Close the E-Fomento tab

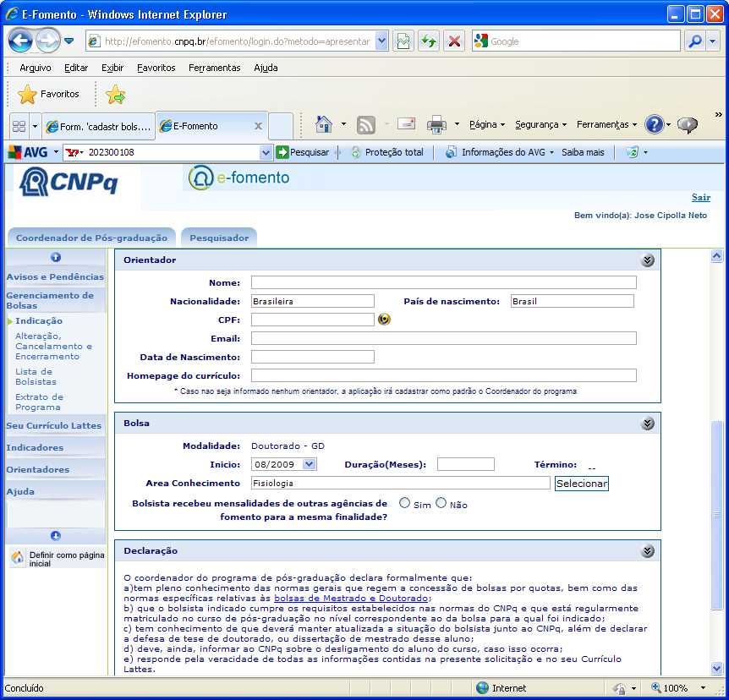(x=258, y=126)
